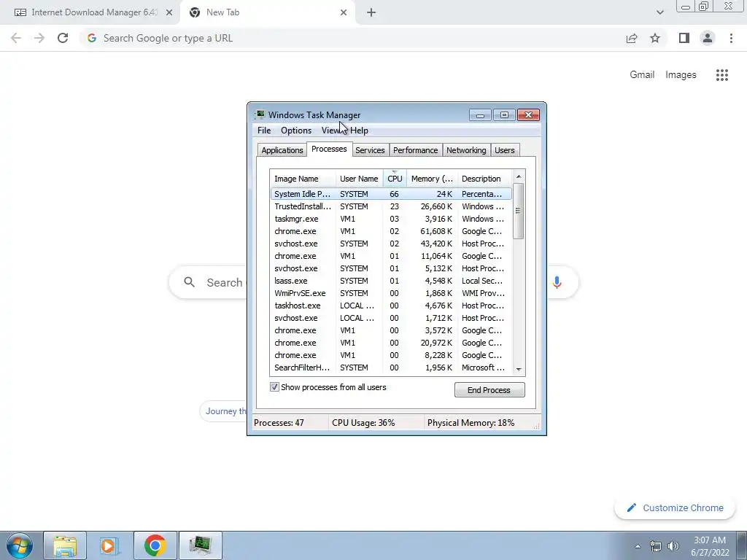
Task: Click the Task Manager title bar icon
Action: [x=260, y=114]
